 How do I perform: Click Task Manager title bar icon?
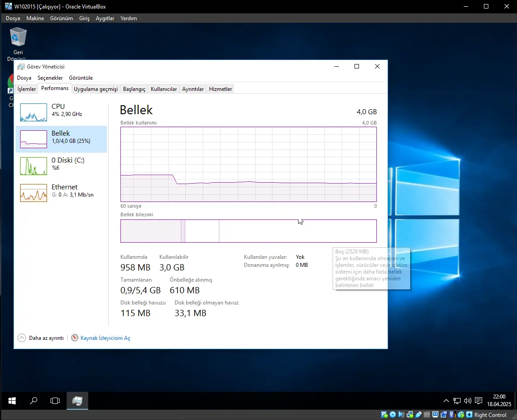point(21,67)
